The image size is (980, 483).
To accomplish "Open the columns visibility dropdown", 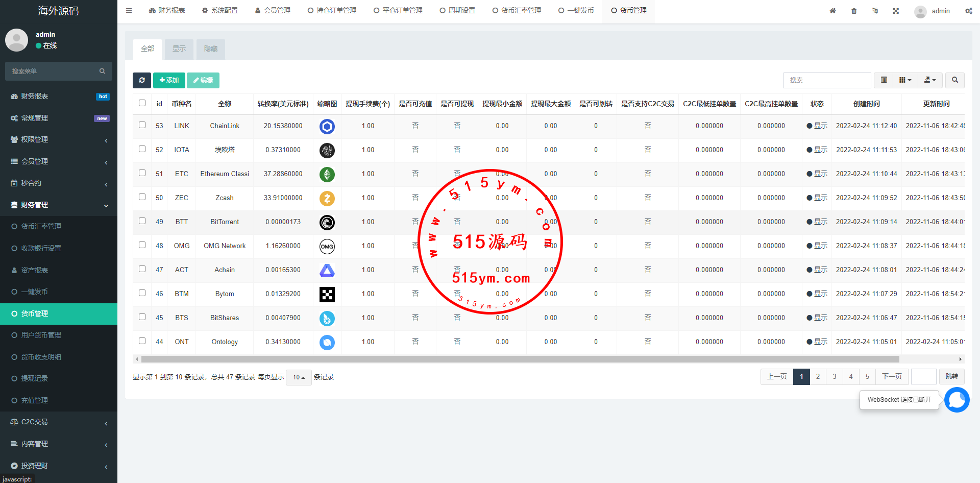I will 905,80.
